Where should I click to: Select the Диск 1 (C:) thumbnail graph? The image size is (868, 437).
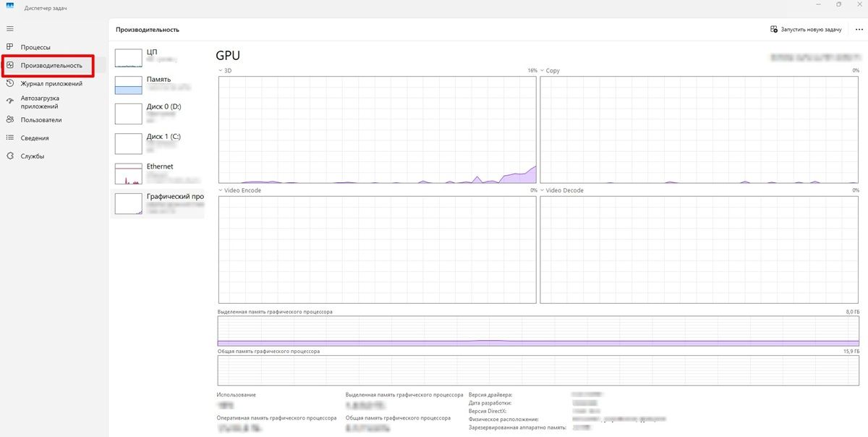(x=129, y=143)
